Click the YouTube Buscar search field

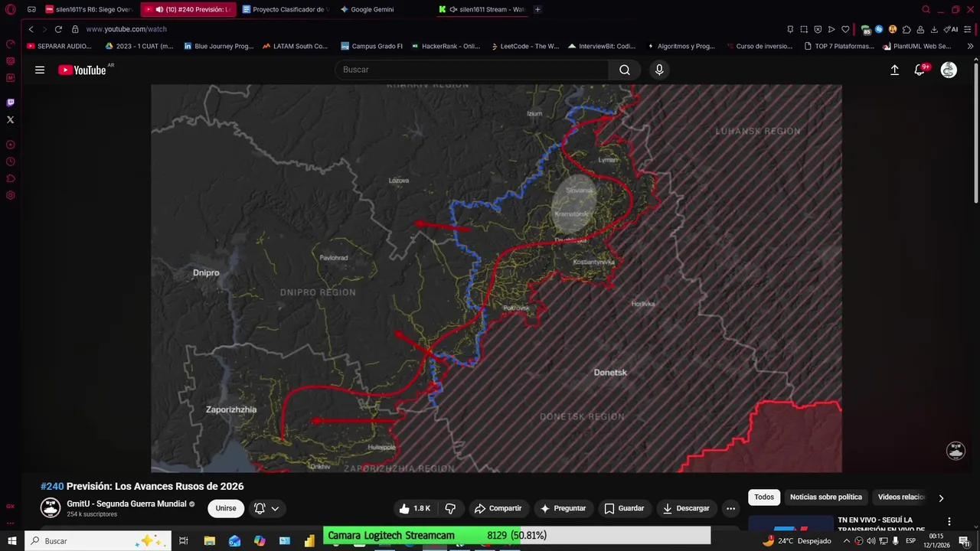(x=472, y=70)
